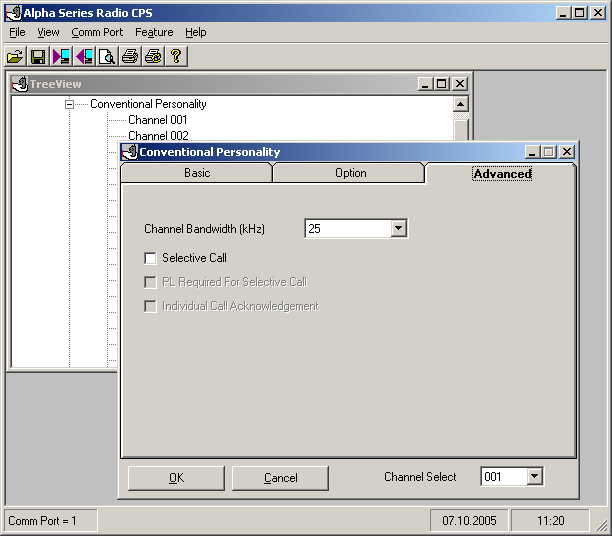Open the View menu
This screenshot has height=536, width=612.
click(48, 32)
